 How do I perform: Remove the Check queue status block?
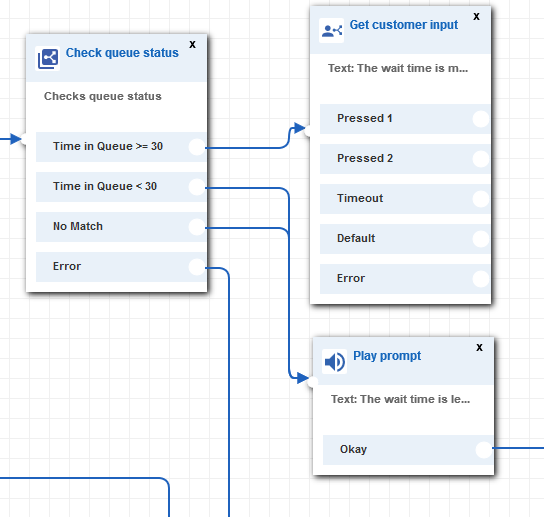coord(193,44)
